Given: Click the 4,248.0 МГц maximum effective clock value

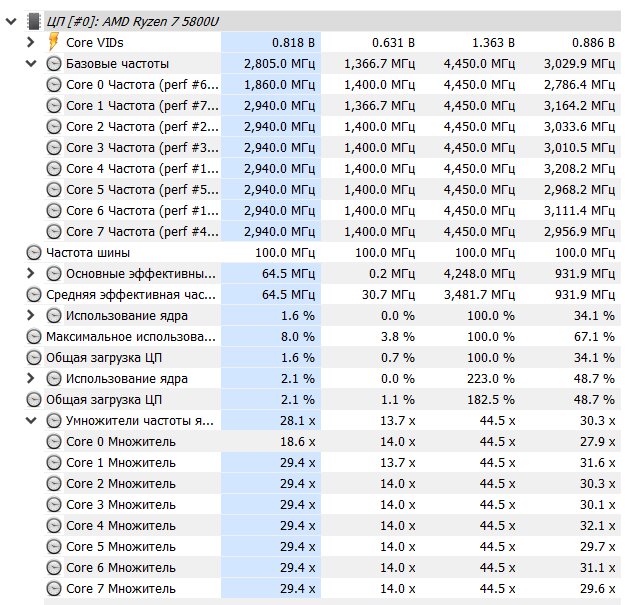Looking at the screenshot, I should (479, 274).
